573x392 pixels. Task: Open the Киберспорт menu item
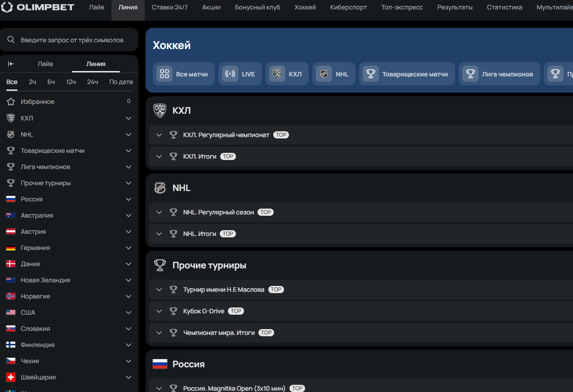click(348, 7)
